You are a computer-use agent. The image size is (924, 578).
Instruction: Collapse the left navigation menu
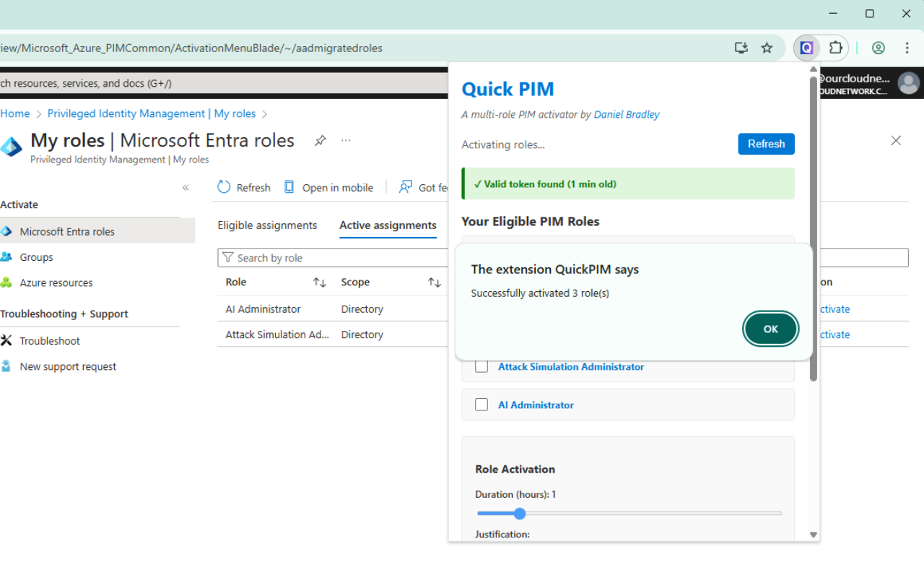186,188
